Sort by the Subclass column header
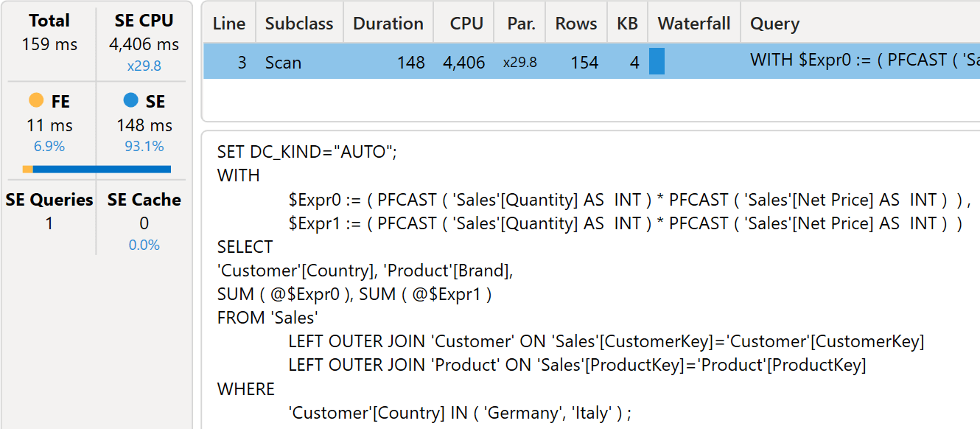980x429 pixels. [299, 24]
